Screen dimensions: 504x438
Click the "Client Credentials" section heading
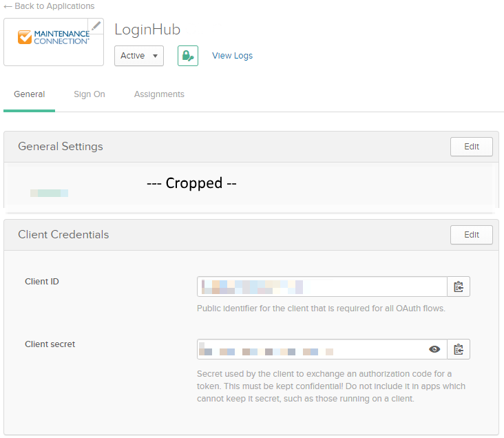pyautogui.click(x=63, y=234)
